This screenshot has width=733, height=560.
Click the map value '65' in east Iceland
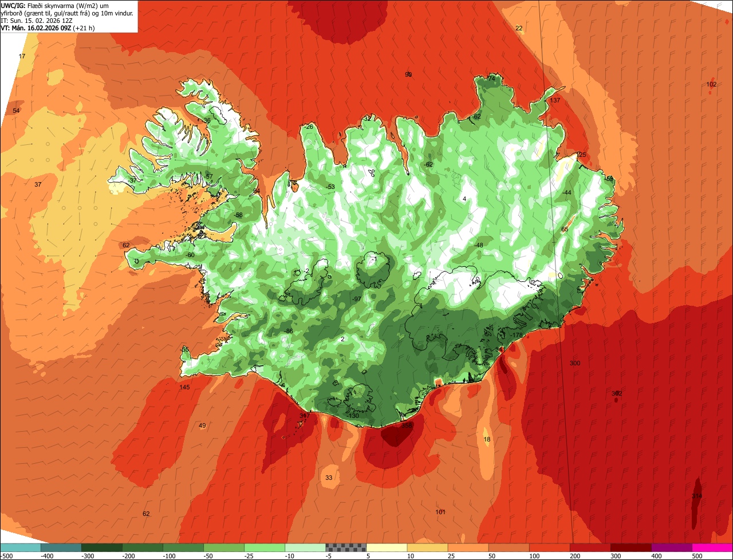pos(565,229)
